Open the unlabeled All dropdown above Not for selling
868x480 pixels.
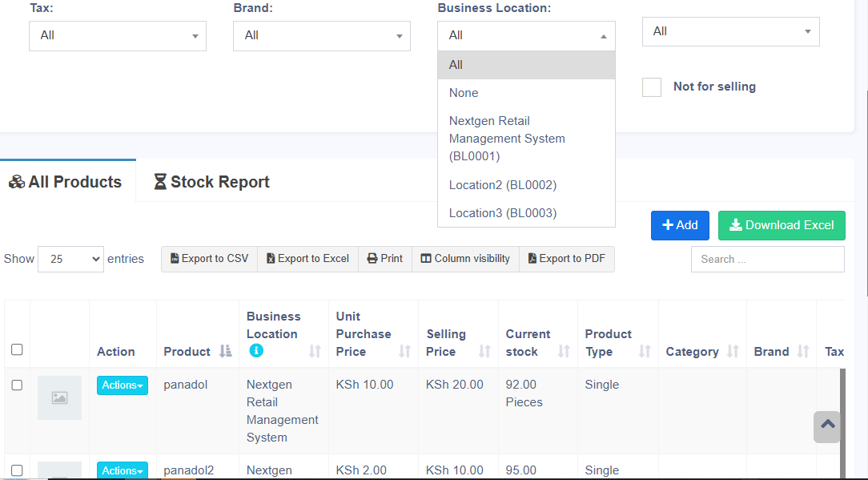pyautogui.click(x=731, y=31)
